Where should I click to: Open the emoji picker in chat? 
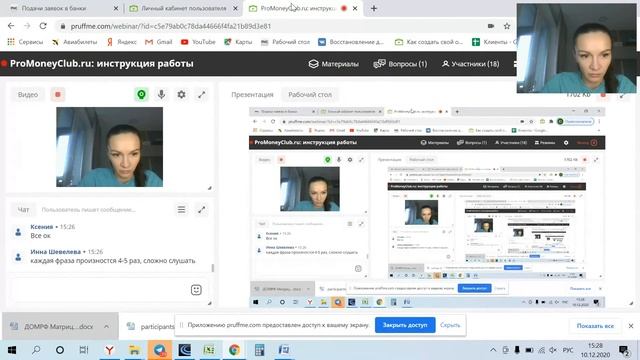pyautogui.click(x=196, y=290)
